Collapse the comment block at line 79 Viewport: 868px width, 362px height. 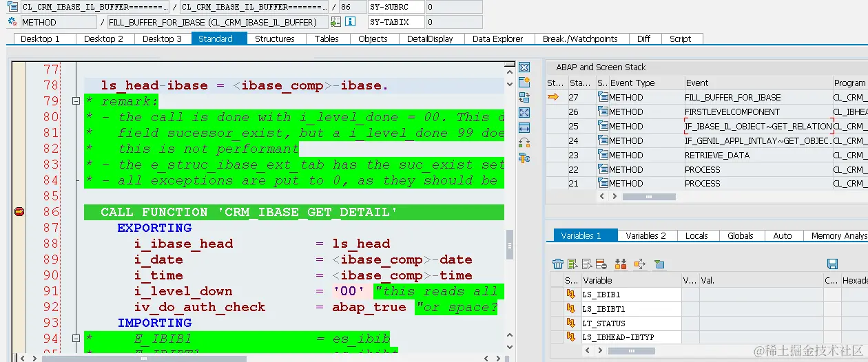coord(76,101)
